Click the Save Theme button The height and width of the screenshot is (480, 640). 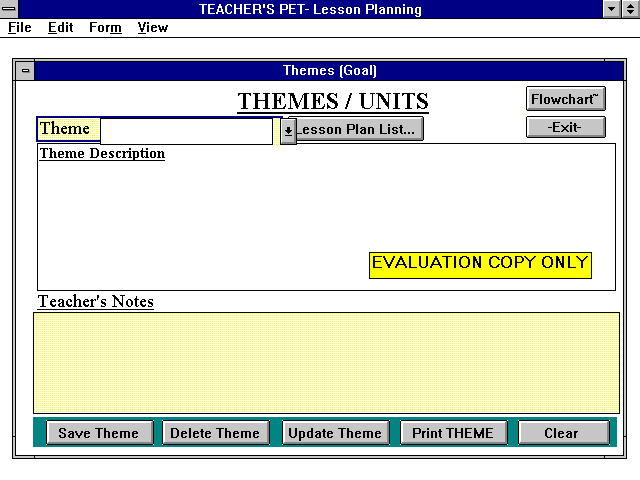[99, 433]
